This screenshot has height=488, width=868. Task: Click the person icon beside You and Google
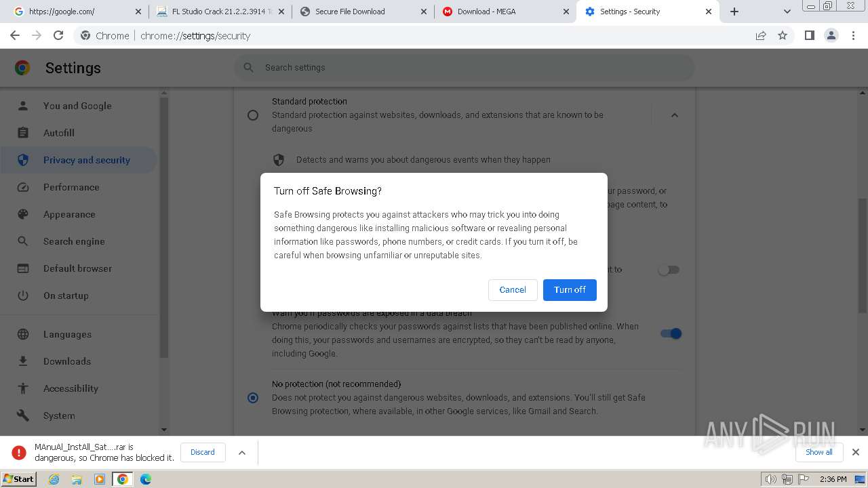click(x=23, y=106)
